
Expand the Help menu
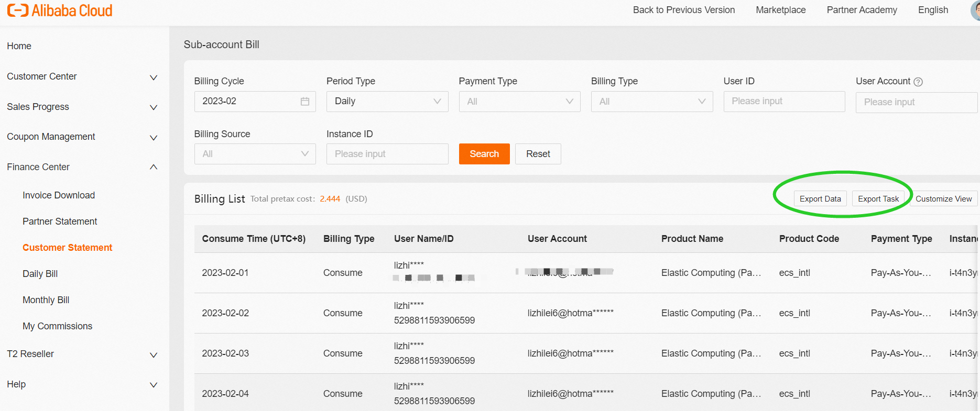[154, 385]
